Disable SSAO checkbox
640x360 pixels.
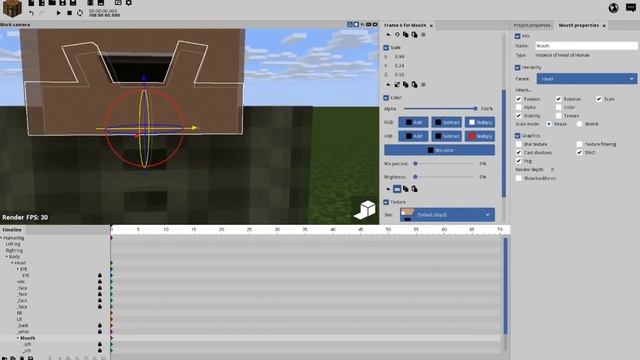tap(580, 153)
